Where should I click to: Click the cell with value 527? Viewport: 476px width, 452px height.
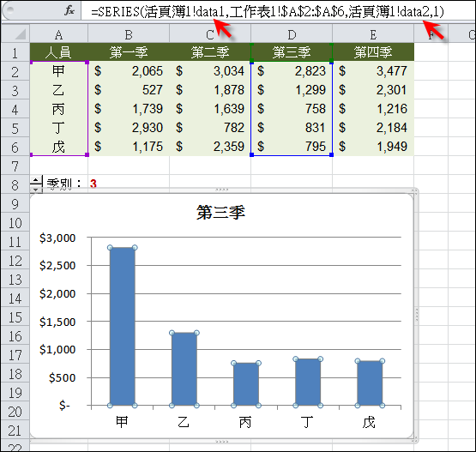tap(129, 90)
